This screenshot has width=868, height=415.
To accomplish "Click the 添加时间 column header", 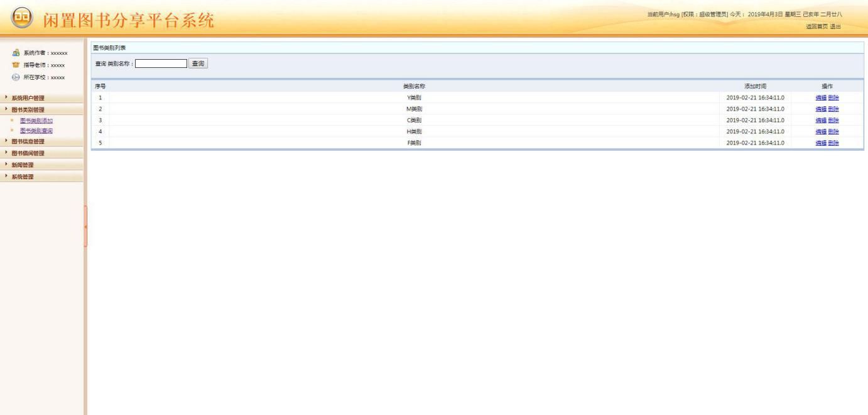I will click(x=755, y=86).
